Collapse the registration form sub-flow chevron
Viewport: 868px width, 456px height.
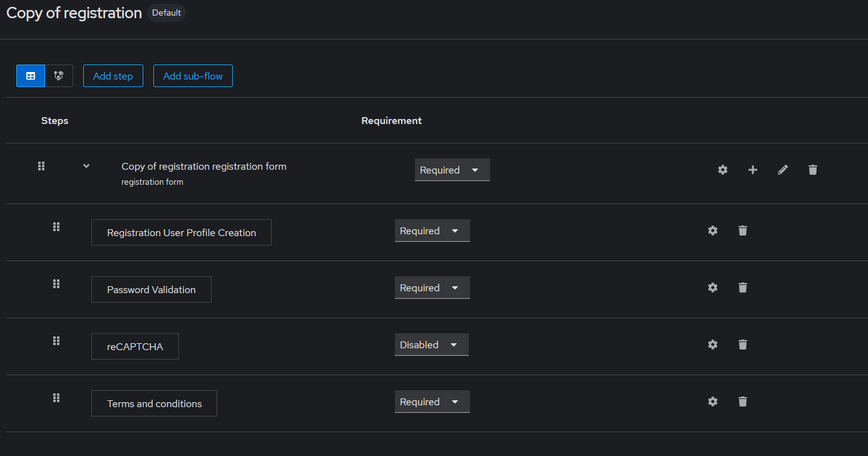pyautogui.click(x=86, y=166)
